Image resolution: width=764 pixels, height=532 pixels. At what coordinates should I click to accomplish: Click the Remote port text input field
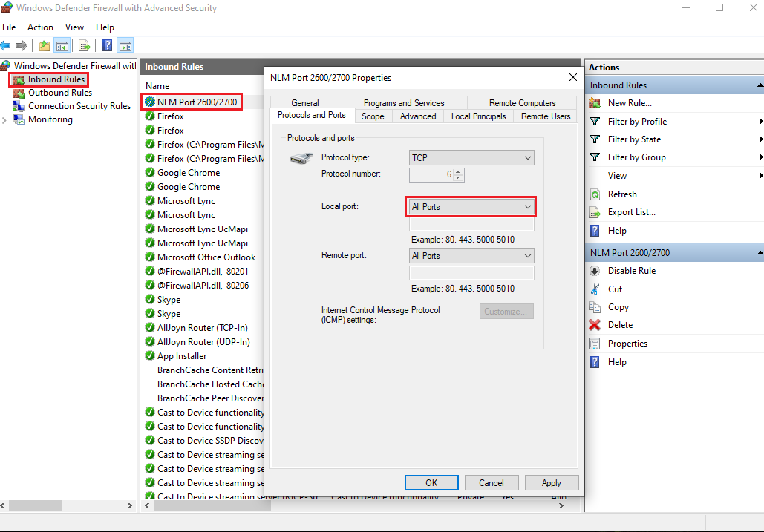click(471, 273)
